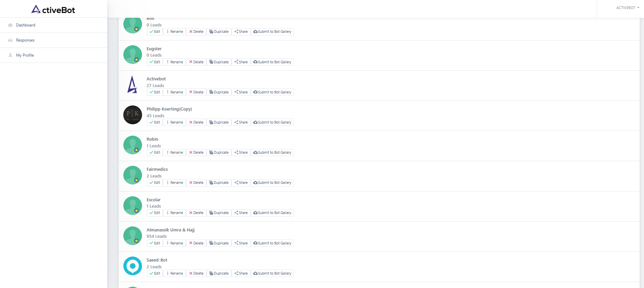Image resolution: width=644 pixels, height=288 pixels.
Task: Rename the Activebot bot
Action: 175,92
